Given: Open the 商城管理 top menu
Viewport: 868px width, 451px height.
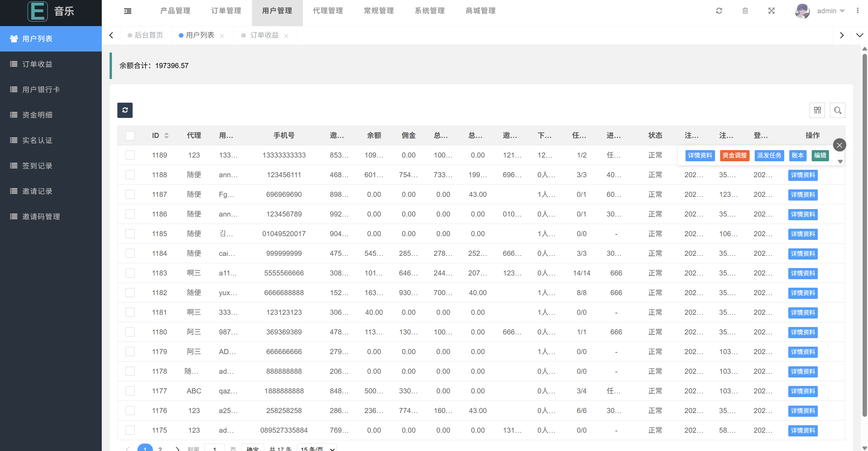Looking at the screenshot, I should click(481, 11).
